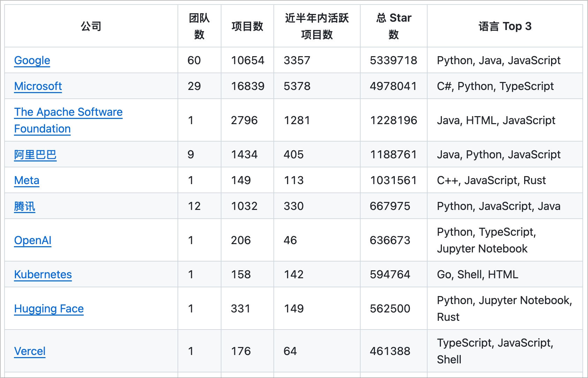Select Kubernetes' star total 594764

390,274
